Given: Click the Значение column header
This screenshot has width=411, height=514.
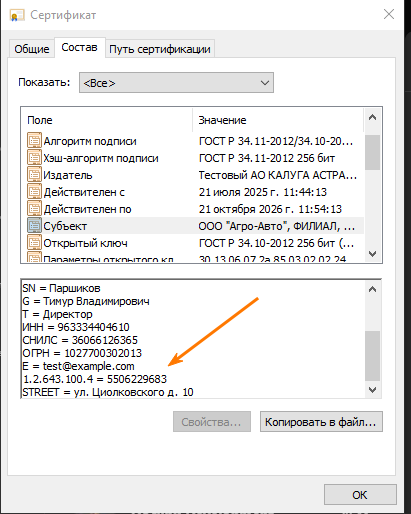Looking at the screenshot, I should click(x=278, y=120).
